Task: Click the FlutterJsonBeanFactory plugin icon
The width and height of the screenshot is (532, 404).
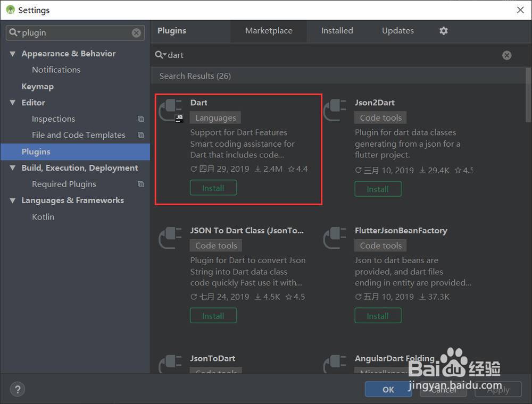Action: click(335, 238)
